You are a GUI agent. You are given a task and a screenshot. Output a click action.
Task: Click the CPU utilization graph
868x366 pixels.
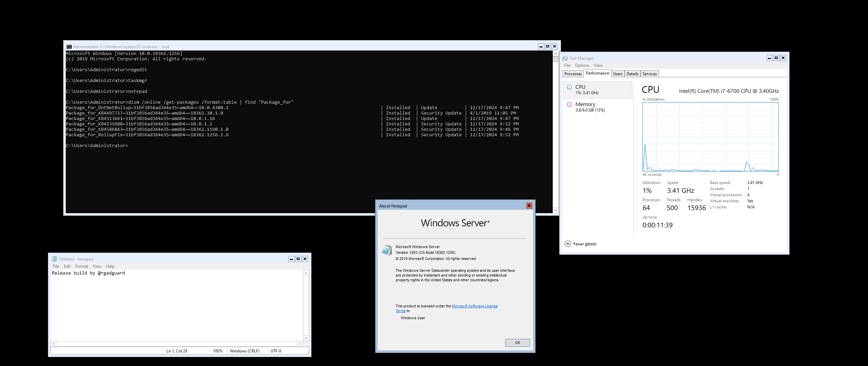[711, 137]
